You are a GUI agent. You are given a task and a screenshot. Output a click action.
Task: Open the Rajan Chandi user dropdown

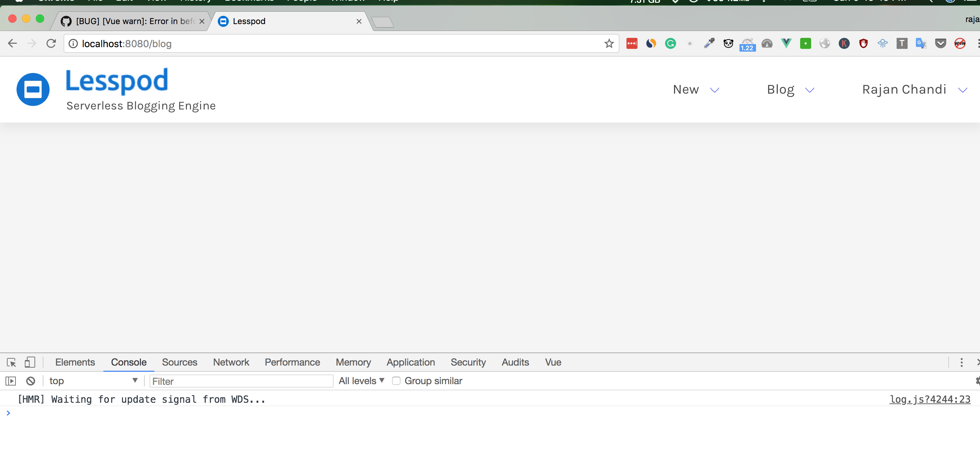914,90
